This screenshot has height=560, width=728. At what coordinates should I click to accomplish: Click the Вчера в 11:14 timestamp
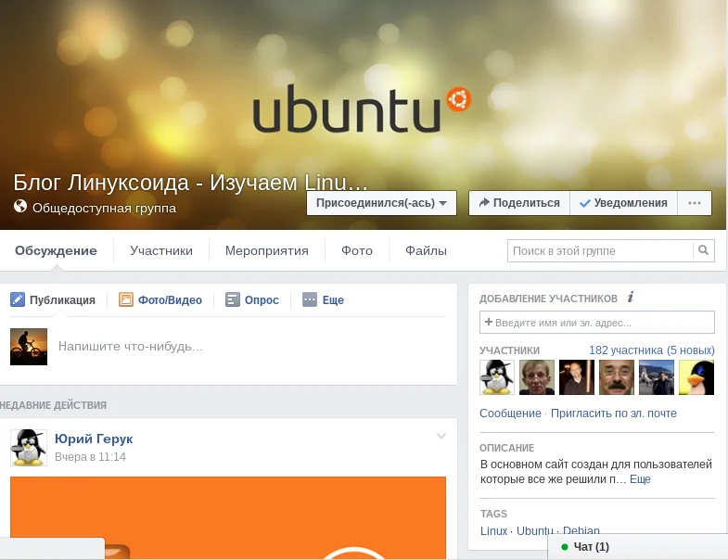click(90, 457)
